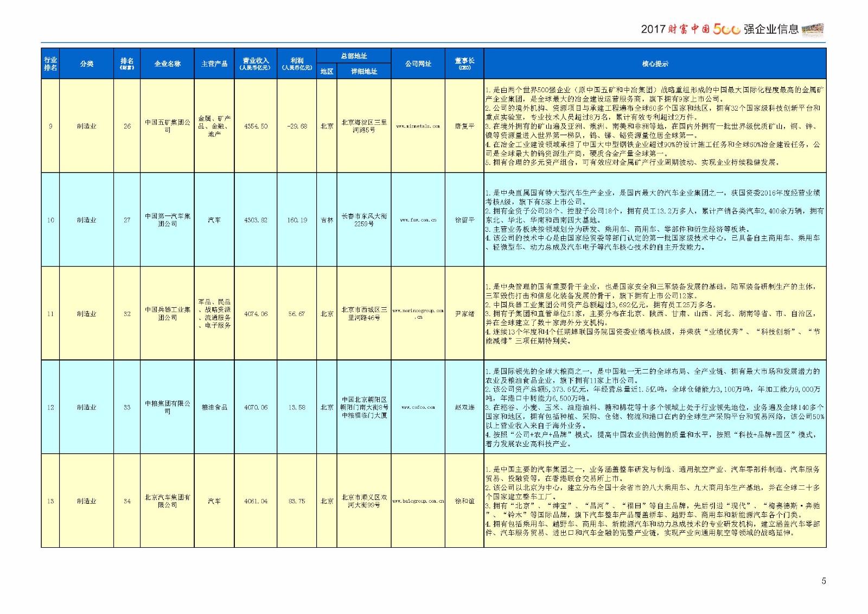Screen dimensions: 868x614
Task: Click the core notes for 北京汽车集团
Action: coord(655,501)
